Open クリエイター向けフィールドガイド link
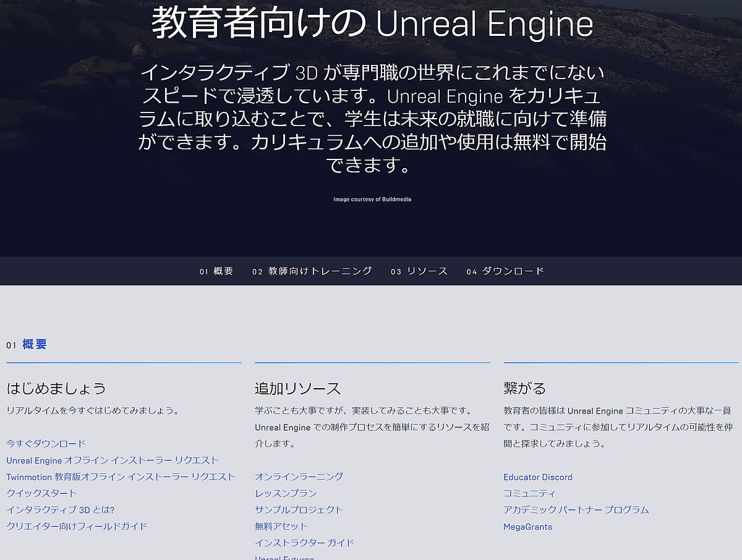This screenshot has height=560, width=742. click(x=77, y=526)
